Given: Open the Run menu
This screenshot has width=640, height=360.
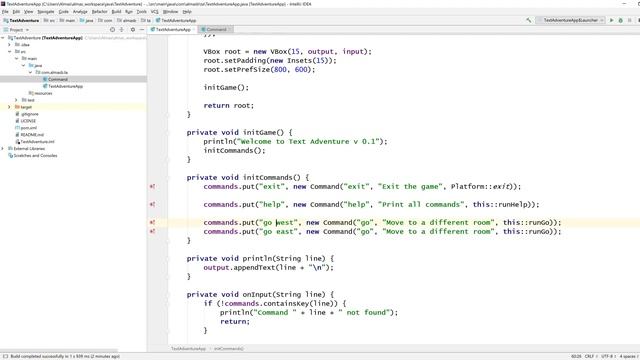Looking at the screenshot, I should (129, 12).
